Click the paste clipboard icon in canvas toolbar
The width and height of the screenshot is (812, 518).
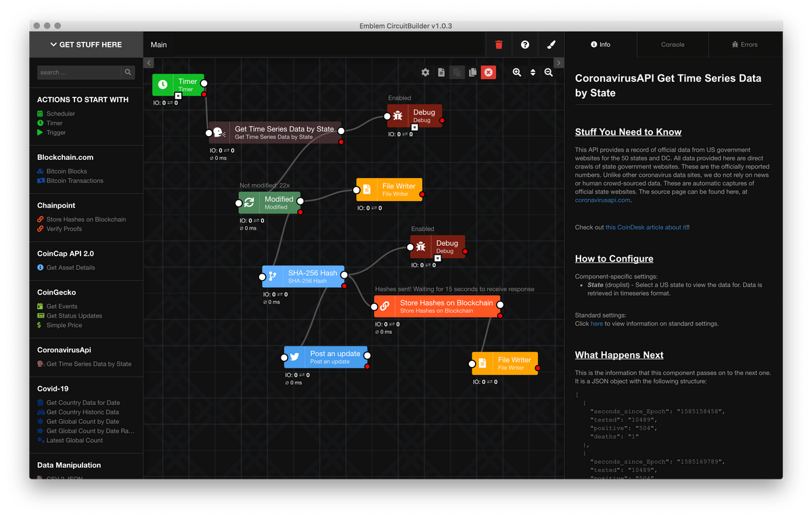click(472, 72)
